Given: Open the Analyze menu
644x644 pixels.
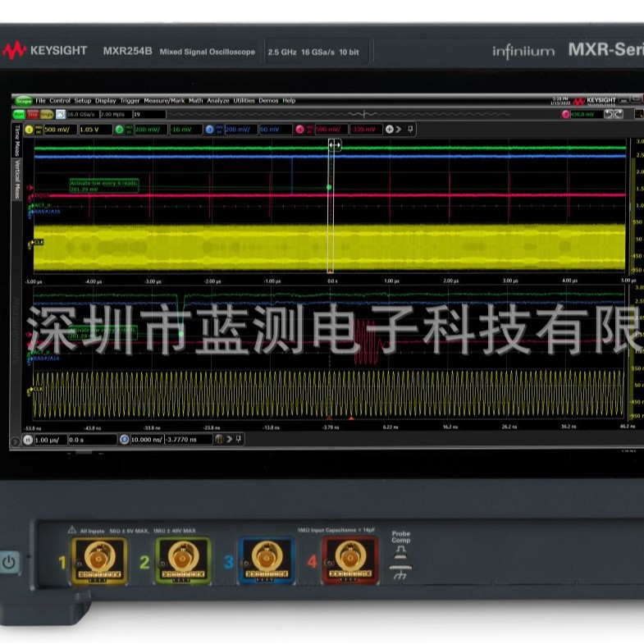Looking at the screenshot, I should point(218,101).
